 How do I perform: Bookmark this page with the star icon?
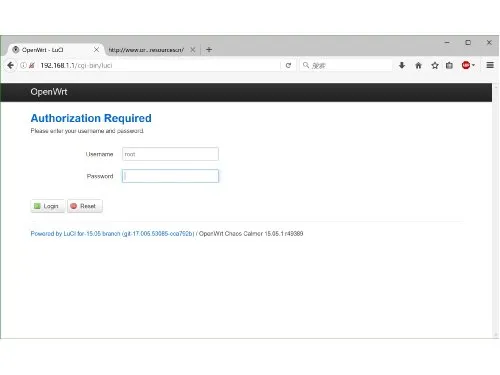point(435,65)
